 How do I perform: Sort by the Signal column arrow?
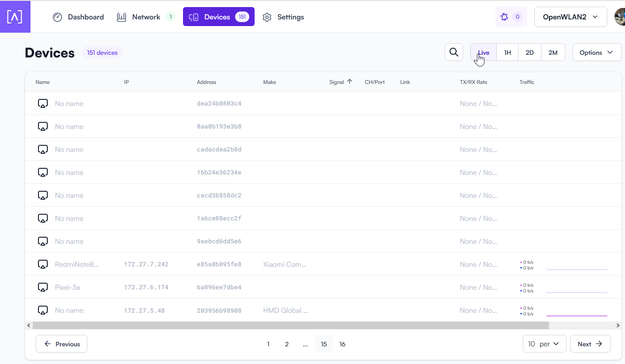(x=350, y=81)
